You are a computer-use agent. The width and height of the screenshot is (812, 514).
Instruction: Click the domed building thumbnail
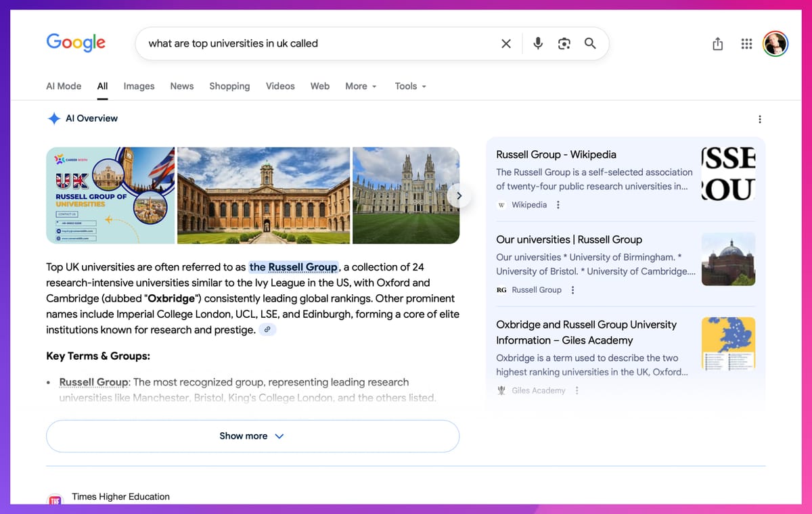[729, 259]
